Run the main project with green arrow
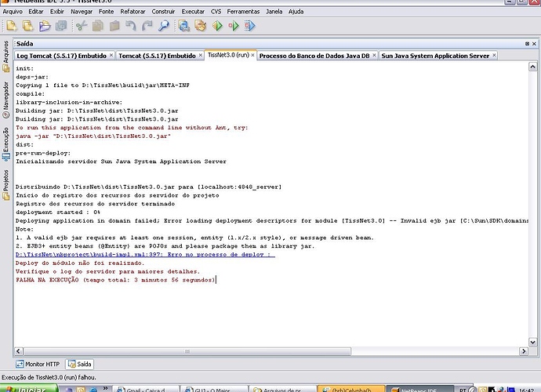Viewport: 541px width, 392px height. [x=217, y=26]
